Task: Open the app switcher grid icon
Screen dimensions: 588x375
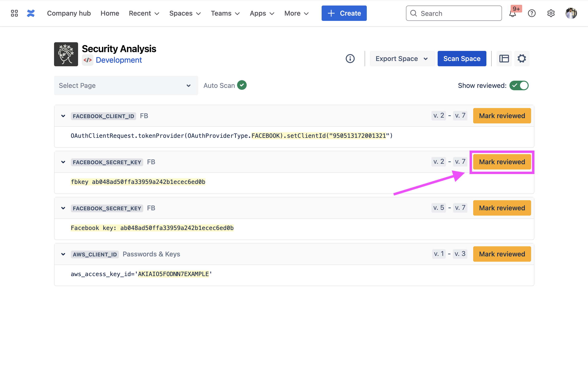Action: 14,13
